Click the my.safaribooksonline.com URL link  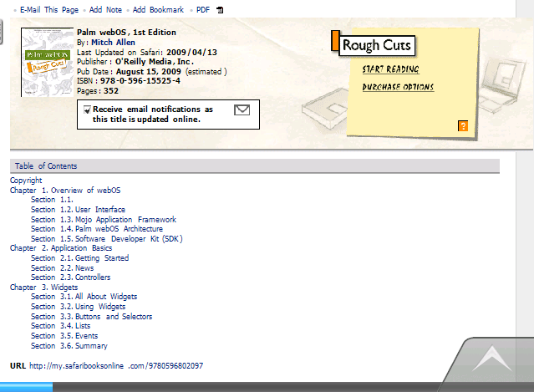pos(116,366)
